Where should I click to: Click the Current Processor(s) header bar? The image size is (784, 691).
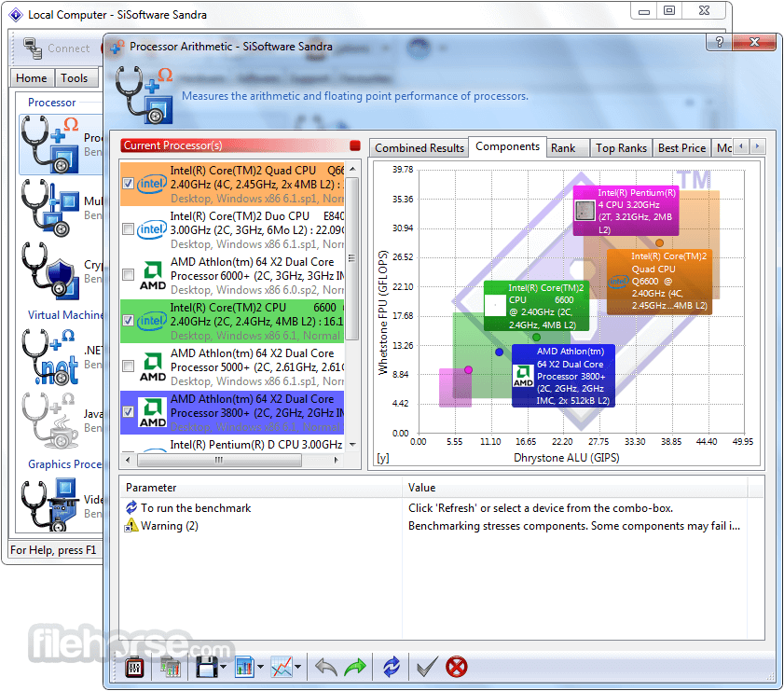click(241, 145)
